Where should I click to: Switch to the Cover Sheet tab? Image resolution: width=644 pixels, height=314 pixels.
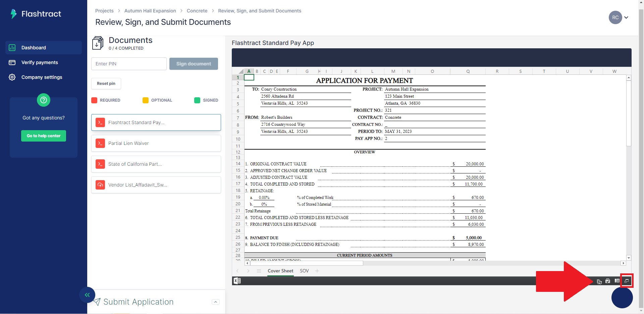(280, 271)
